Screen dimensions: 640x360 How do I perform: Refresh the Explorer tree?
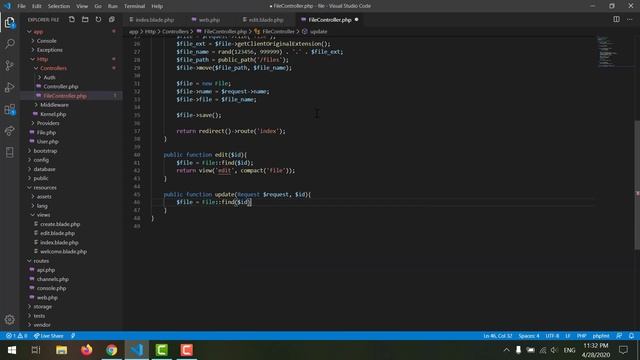[x=98, y=20]
